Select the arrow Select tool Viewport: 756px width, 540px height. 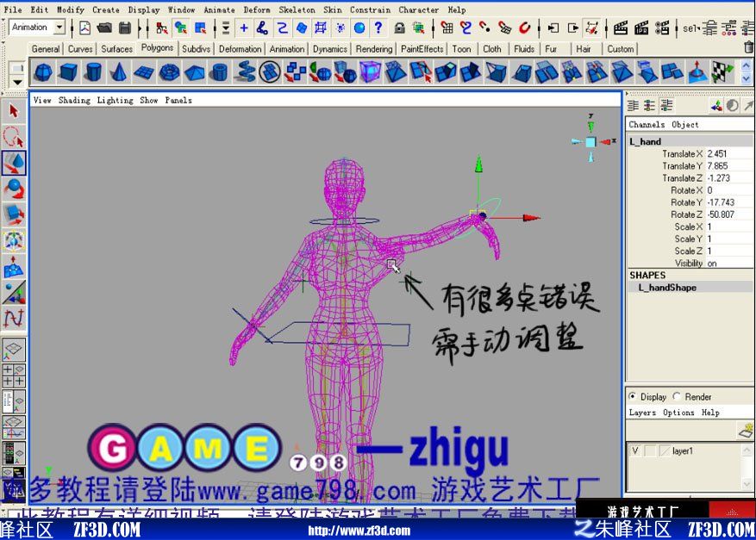click(14, 111)
